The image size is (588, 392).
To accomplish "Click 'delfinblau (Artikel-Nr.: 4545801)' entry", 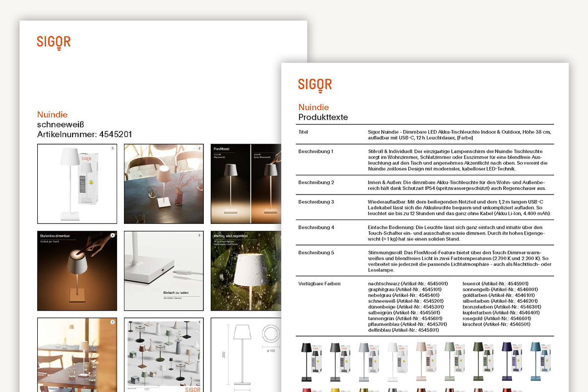I will [405, 330].
